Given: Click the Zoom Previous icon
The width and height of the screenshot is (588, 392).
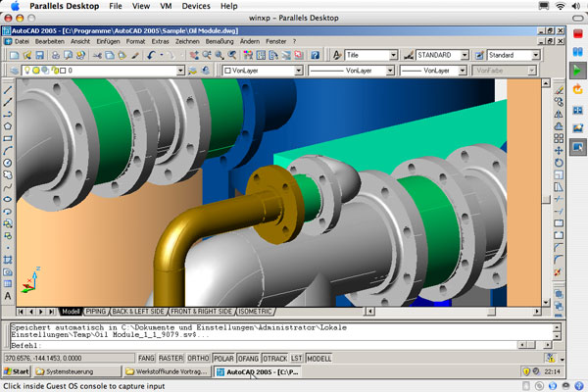Looking at the screenshot, I should click(x=232, y=55).
